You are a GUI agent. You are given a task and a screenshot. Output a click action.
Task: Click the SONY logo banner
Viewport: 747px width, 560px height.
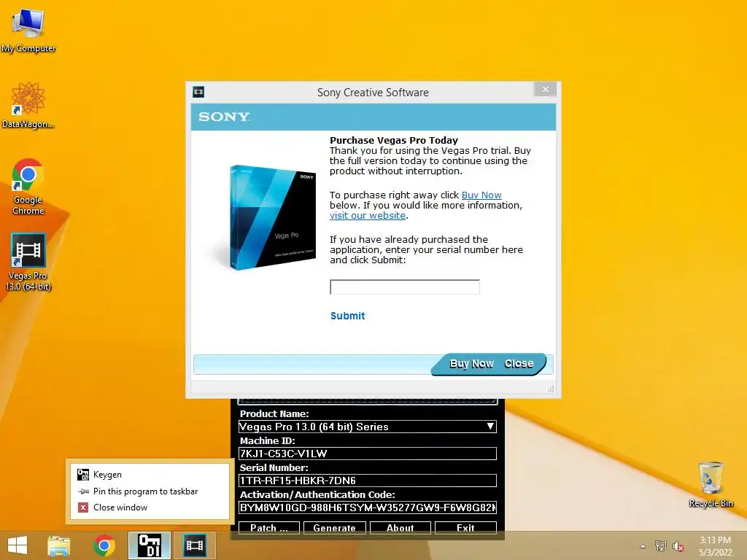click(x=373, y=117)
